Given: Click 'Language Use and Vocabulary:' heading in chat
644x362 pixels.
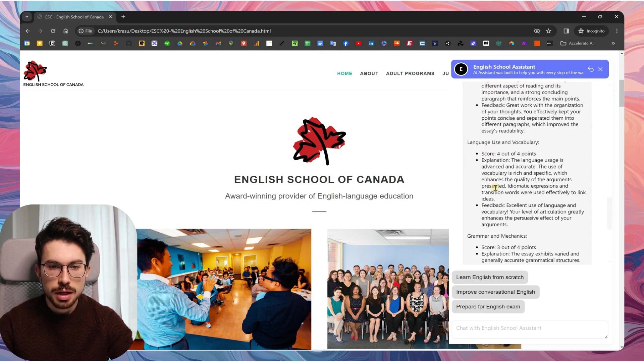Looking at the screenshot, I should coord(503,142).
